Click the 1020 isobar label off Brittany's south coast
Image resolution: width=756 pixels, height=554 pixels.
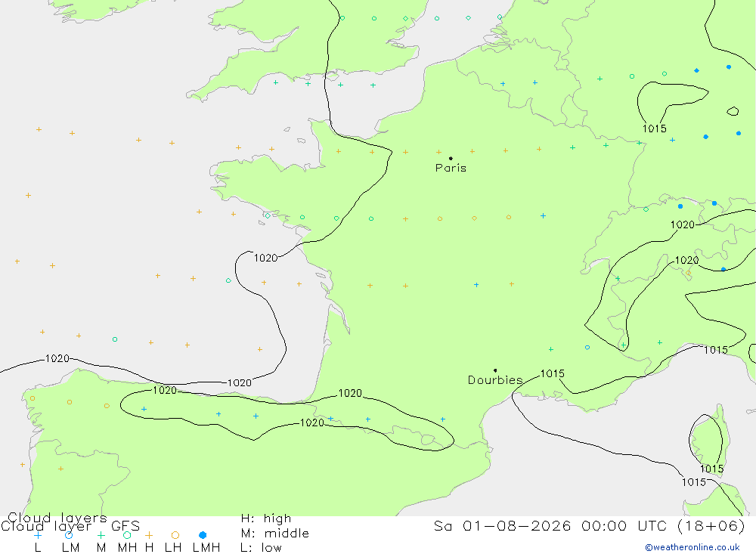click(265, 258)
